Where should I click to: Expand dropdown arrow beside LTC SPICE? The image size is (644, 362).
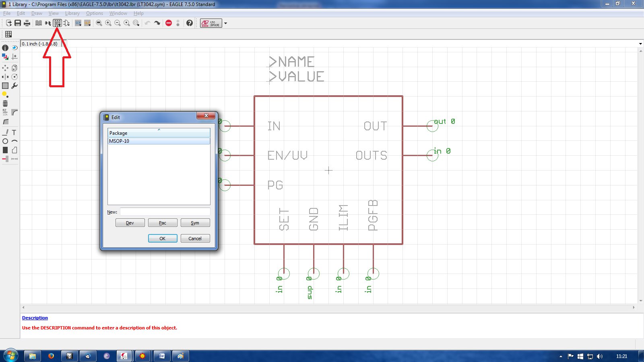pos(225,23)
